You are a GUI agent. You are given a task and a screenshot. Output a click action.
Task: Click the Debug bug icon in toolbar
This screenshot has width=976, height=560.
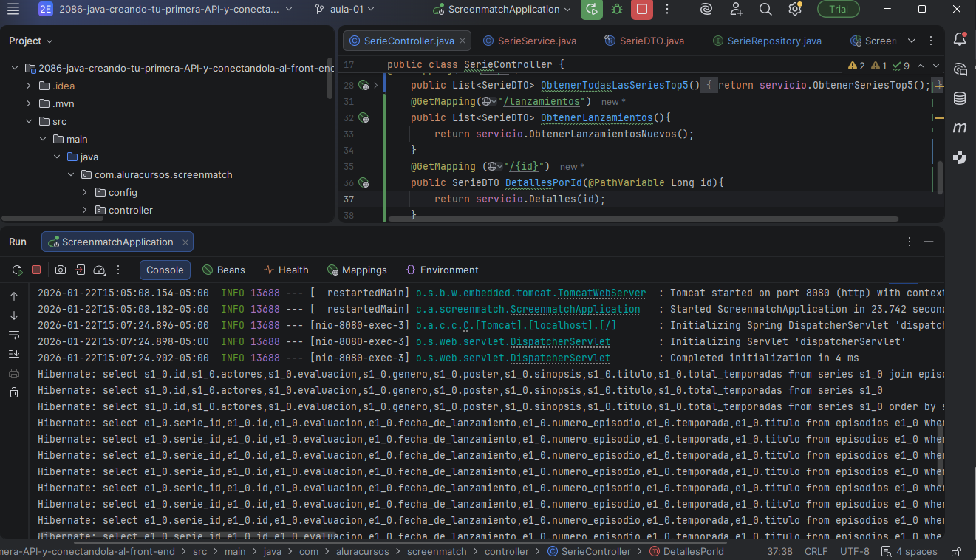click(617, 10)
